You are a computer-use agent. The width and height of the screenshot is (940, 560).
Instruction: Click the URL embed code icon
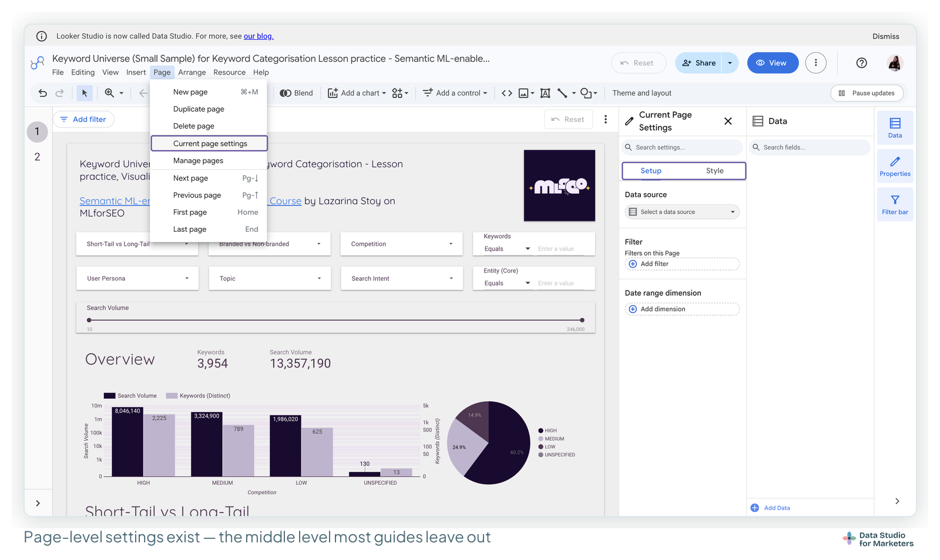coord(506,93)
